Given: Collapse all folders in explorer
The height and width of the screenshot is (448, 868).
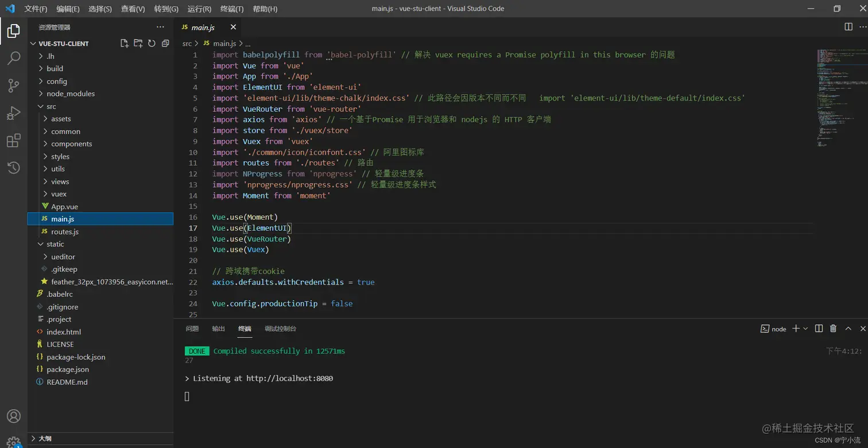Looking at the screenshot, I should point(165,43).
